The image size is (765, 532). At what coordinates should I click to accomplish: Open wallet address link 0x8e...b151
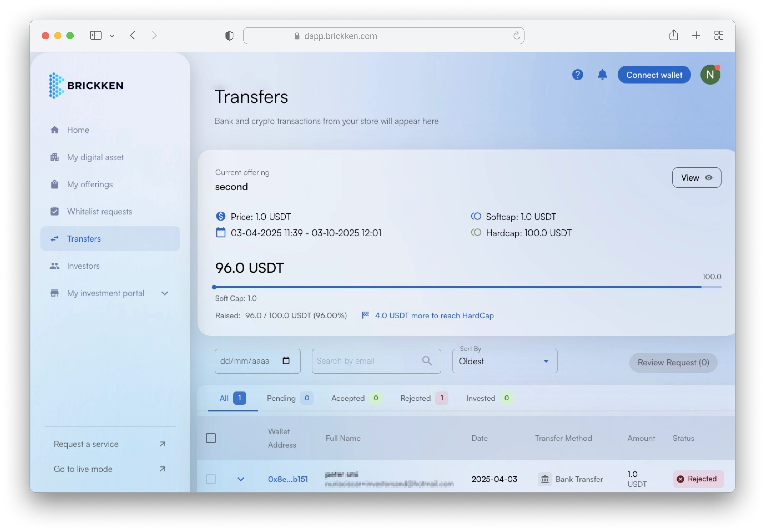pyautogui.click(x=288, y=479)
